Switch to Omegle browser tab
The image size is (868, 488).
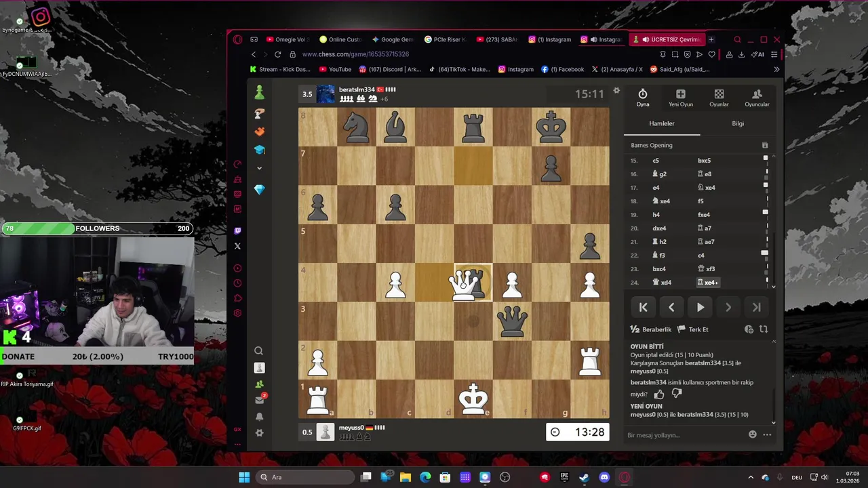click(x=286, y=39)
